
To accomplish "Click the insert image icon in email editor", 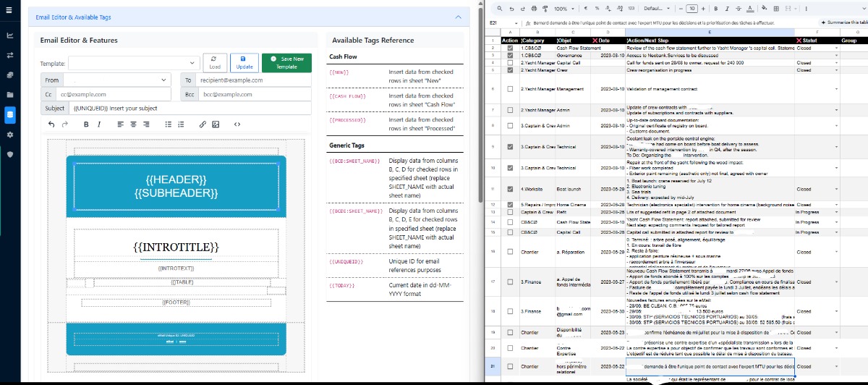I will (x=215, y=124).
